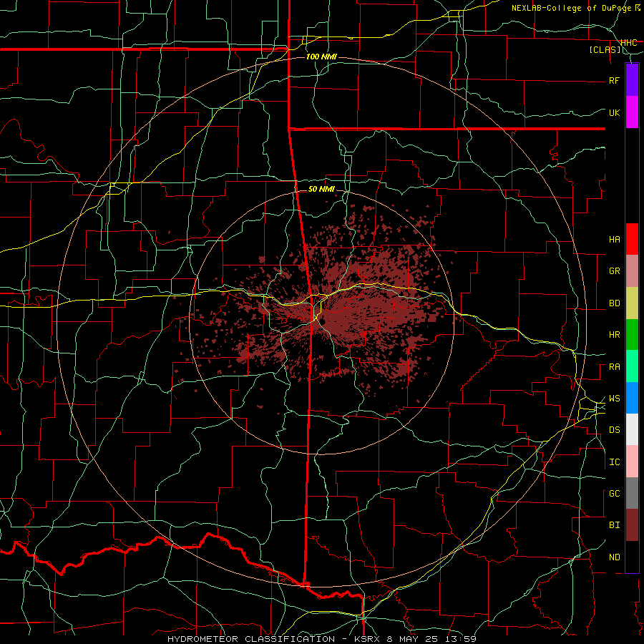Click the WS legend label
The width and height of the screenshot is (644, 644).
coord(614,399)
